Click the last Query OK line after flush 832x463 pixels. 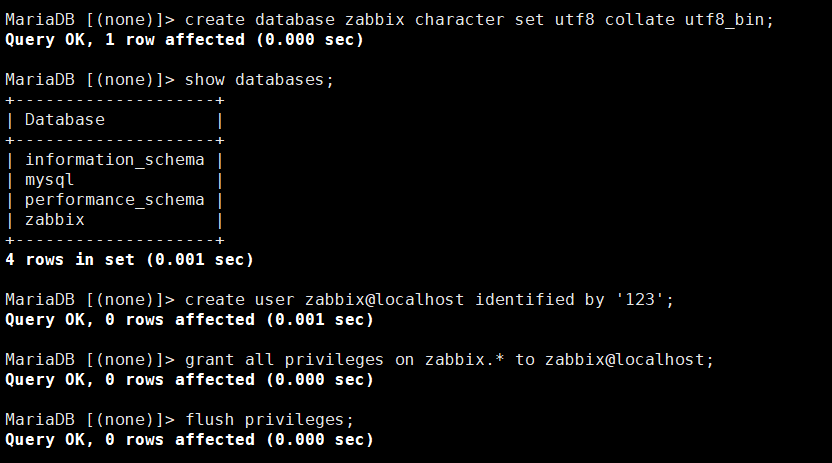pyautogui.click(x=189, y=440)
